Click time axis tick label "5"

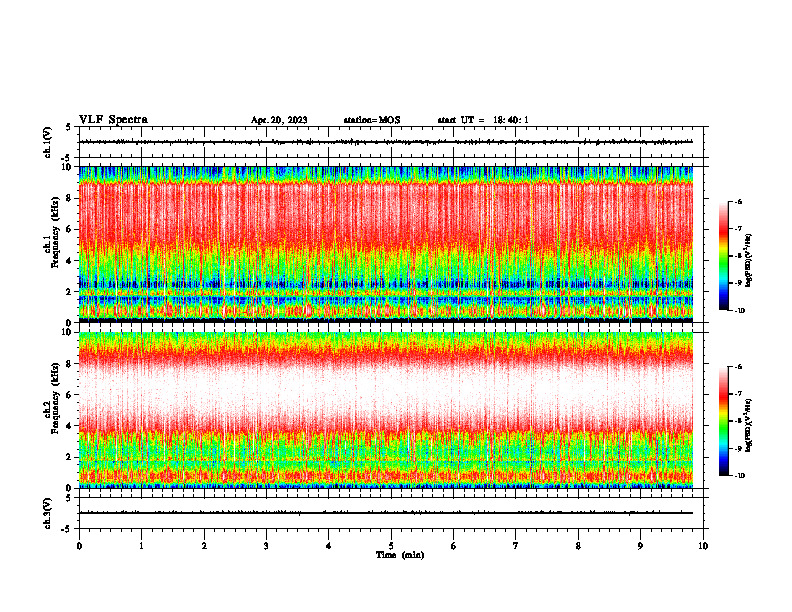391,546
